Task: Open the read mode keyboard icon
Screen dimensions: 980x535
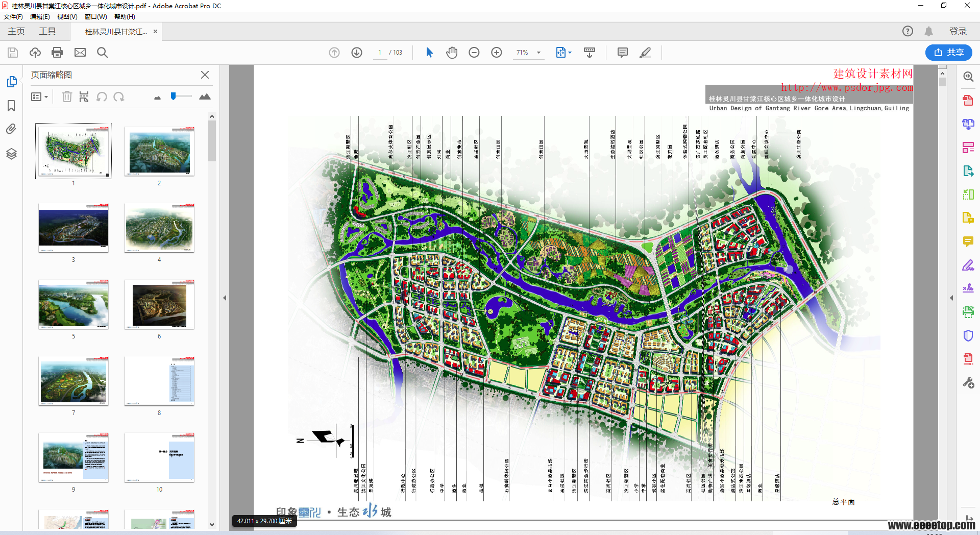Action: pos(590,53)
